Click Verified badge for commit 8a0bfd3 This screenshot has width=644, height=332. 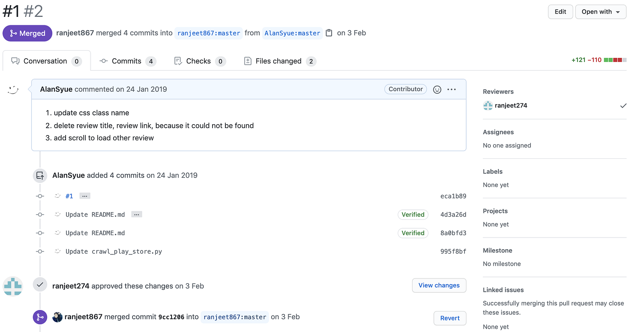click(x=413, y=233)
